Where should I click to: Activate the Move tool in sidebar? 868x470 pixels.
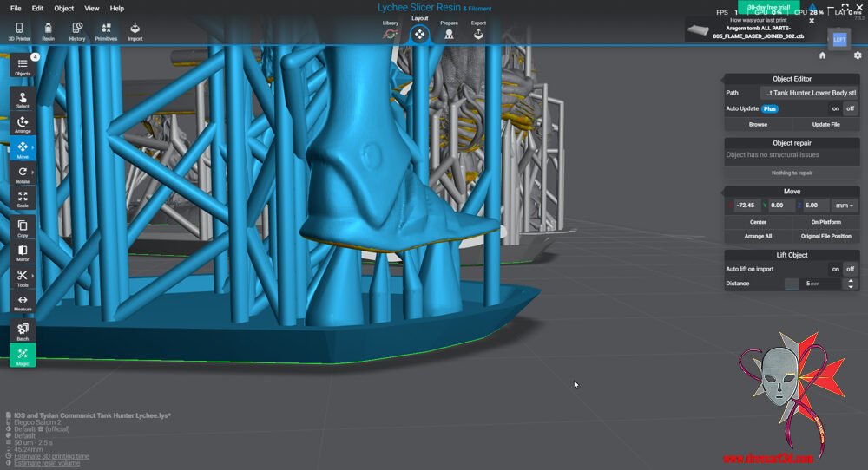point(23,149)
